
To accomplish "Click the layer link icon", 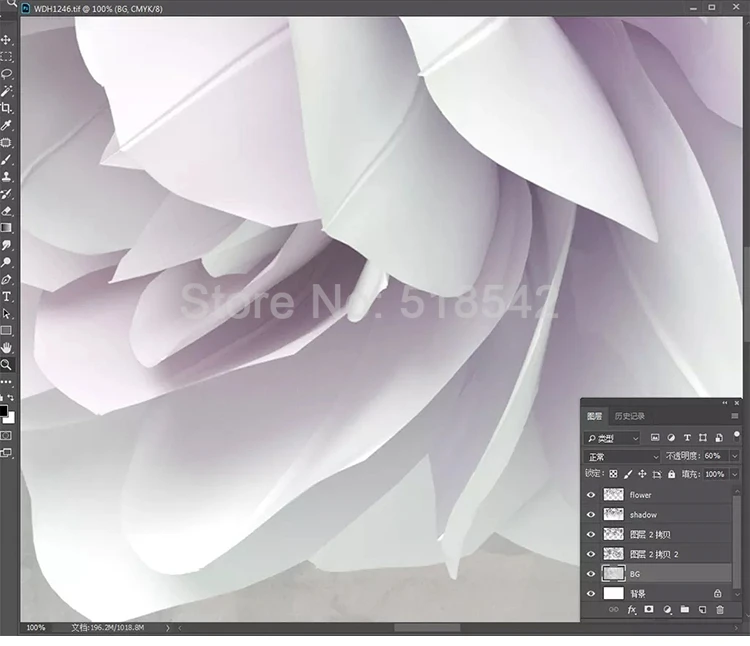I will 613,610.
